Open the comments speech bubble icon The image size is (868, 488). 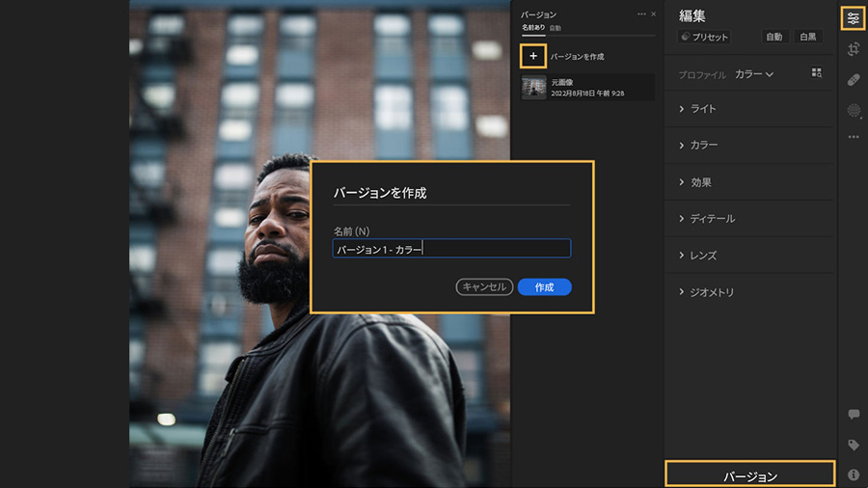[854, 415]
